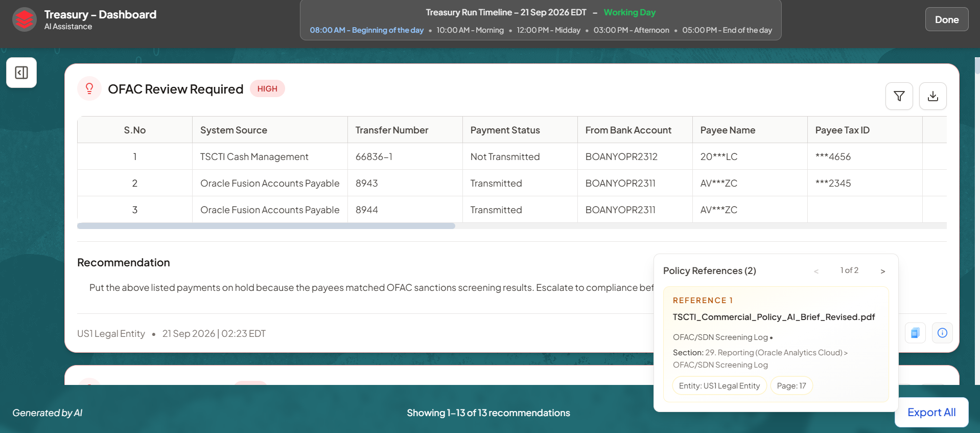This screenshot has height=433, width=980.
Task: Click the Payee Tax ID column header
Action: point(865,130)
